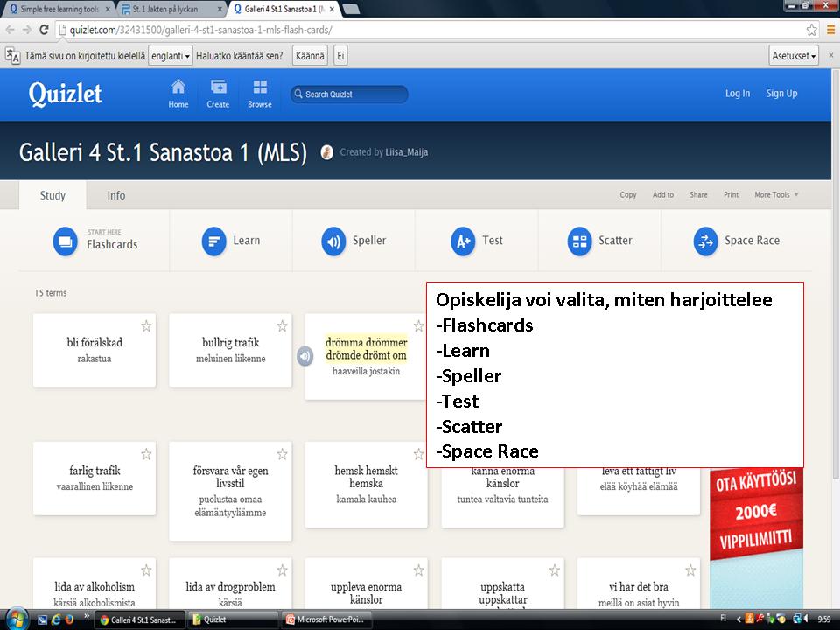The width and height of the screenshot is (840, 630).
Task: Open the Flashcards study mode icon
Action: pyautogui.click(x=66, y=241)
